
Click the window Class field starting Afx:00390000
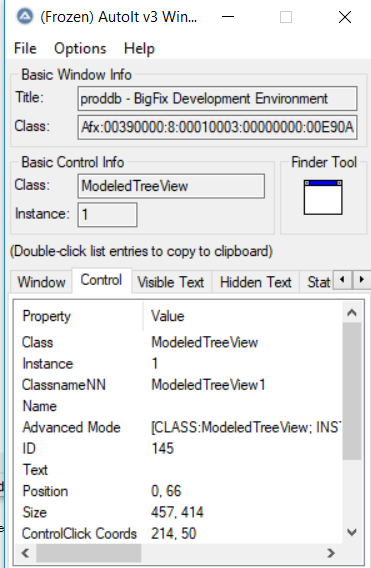point(217,127)
